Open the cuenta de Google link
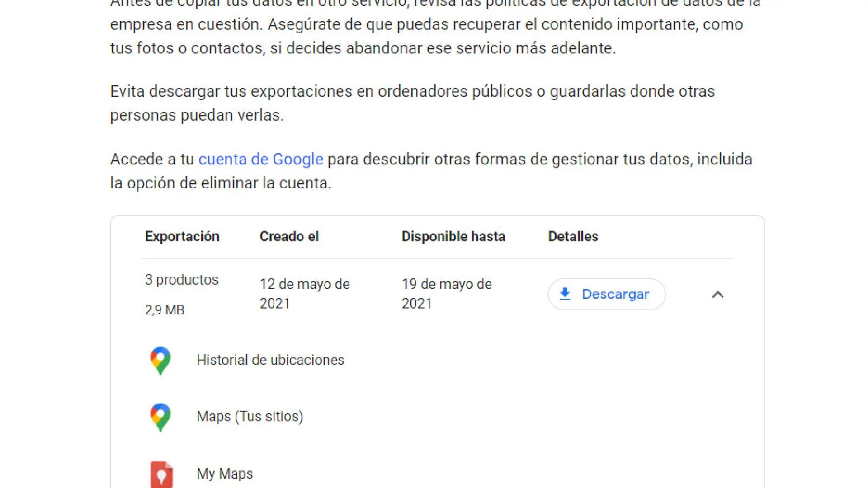Screen dimensions: 868x488 coord(261,159)
